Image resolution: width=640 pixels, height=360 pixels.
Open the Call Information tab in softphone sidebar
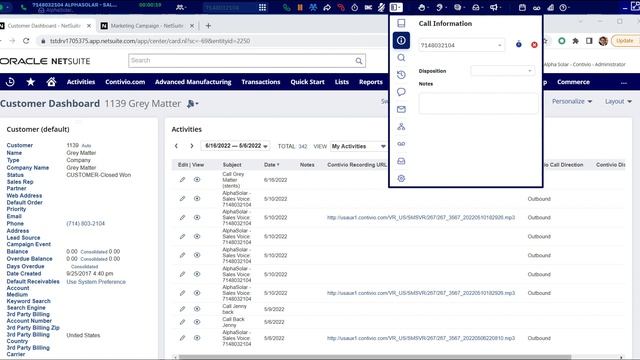(401, 40)
